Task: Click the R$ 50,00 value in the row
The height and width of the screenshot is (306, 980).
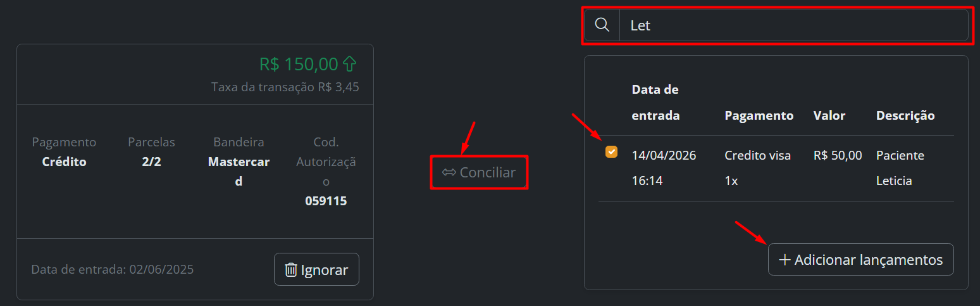Action: (x=838, y=155)
